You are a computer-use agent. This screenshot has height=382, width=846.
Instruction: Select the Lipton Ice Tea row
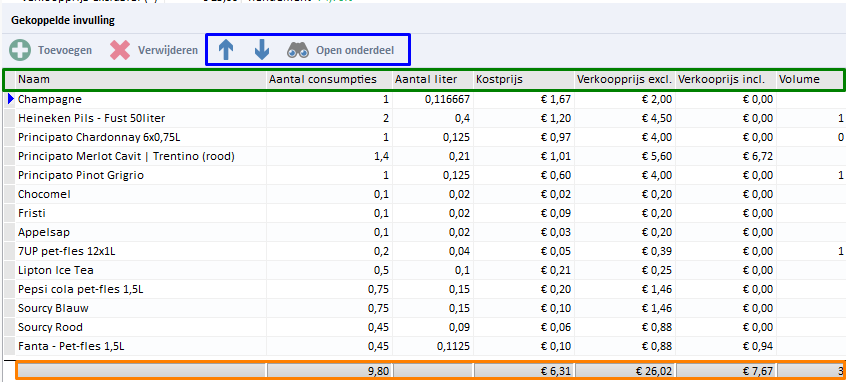(x=425, y=270)
